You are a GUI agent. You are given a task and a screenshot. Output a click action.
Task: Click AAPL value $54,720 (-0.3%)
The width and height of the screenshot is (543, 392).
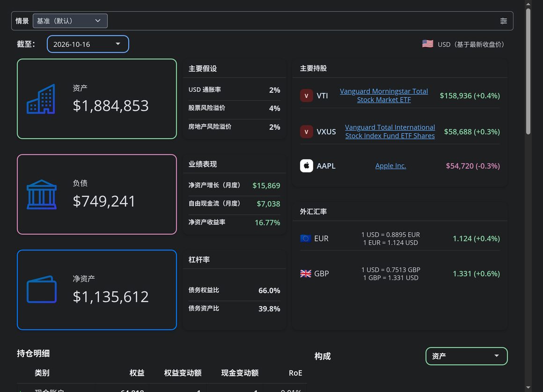473,166
